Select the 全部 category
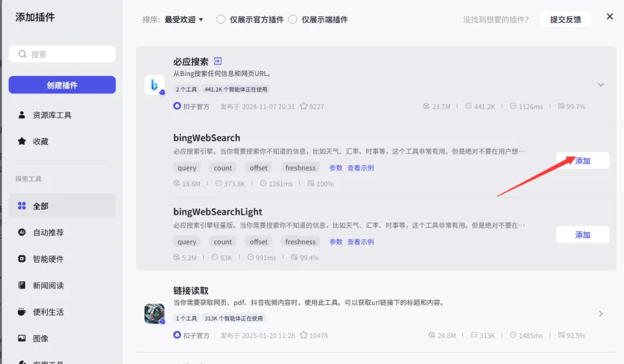Viewport: 624px width, 364px height. coord(62,206)
